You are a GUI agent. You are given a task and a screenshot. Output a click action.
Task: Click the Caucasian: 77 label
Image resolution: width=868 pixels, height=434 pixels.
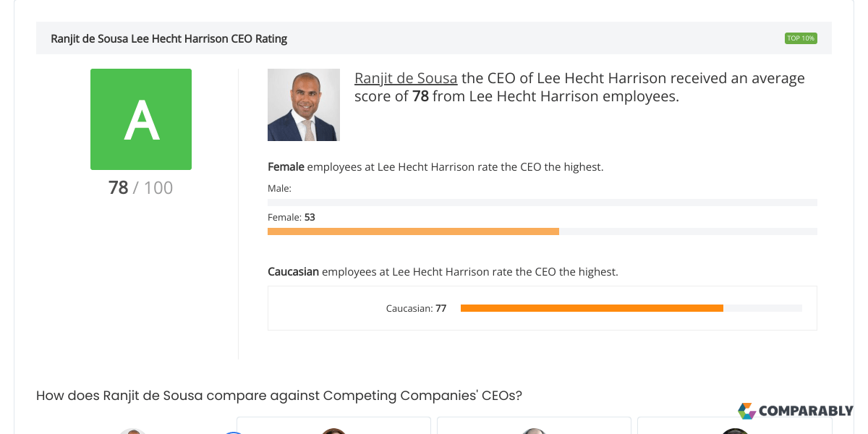416,308
